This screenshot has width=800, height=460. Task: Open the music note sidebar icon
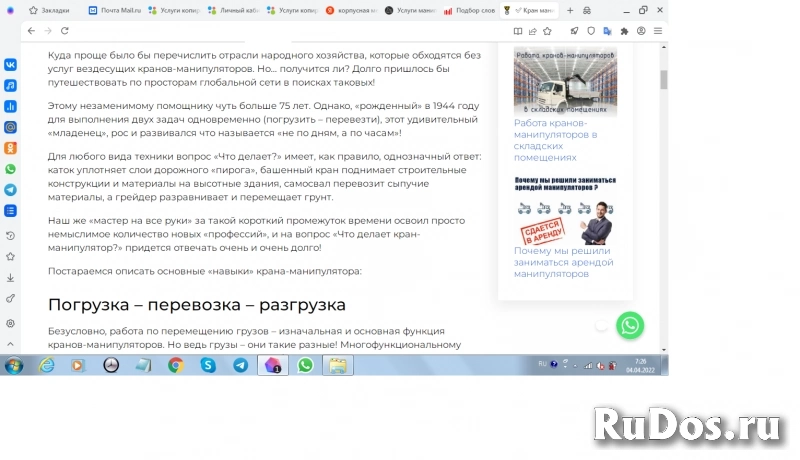coord(10,86)
